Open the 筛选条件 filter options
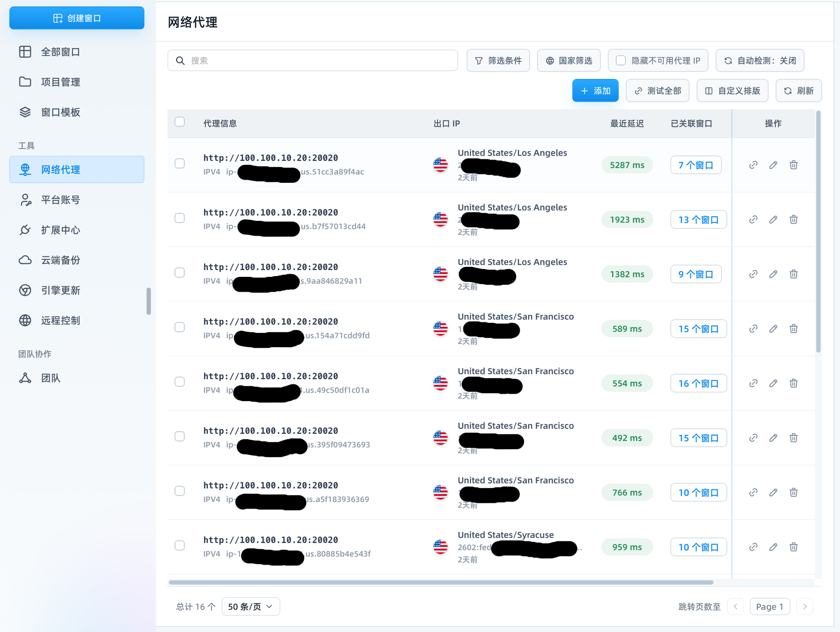 pos(498,60)
